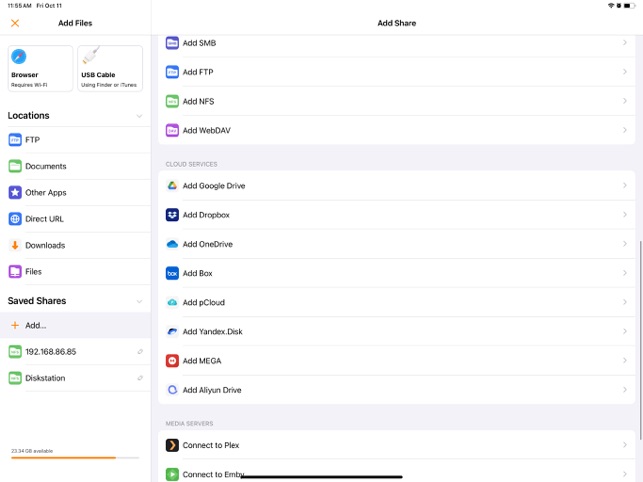The width and height of the screenshot is (643, 482).
Task: Tap the clock in status bar
Action: (x=20, y=6)
